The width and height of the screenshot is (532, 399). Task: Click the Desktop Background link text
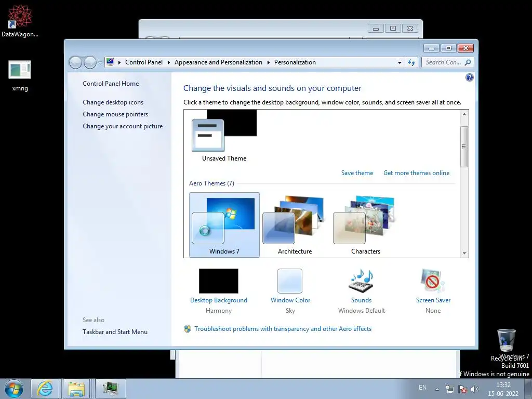click(x=219, y=300)
